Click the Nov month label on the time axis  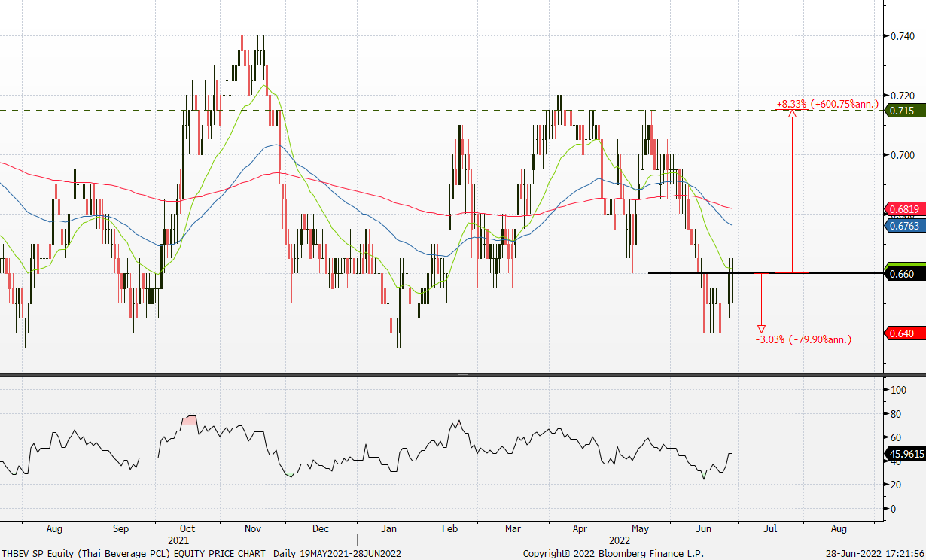tap(253, 529)
